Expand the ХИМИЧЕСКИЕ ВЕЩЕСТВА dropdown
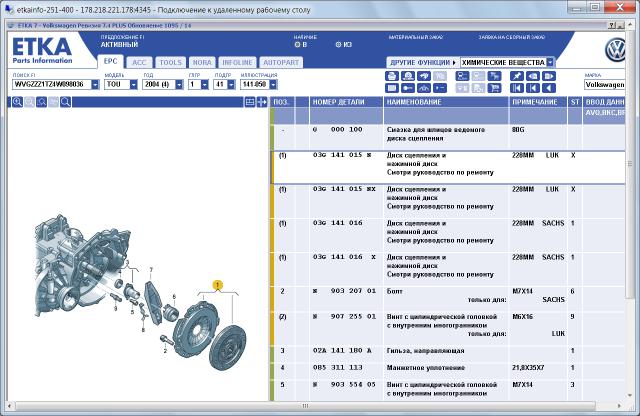The height and width of the screenshot is (416, 640). tap(550, 62)
